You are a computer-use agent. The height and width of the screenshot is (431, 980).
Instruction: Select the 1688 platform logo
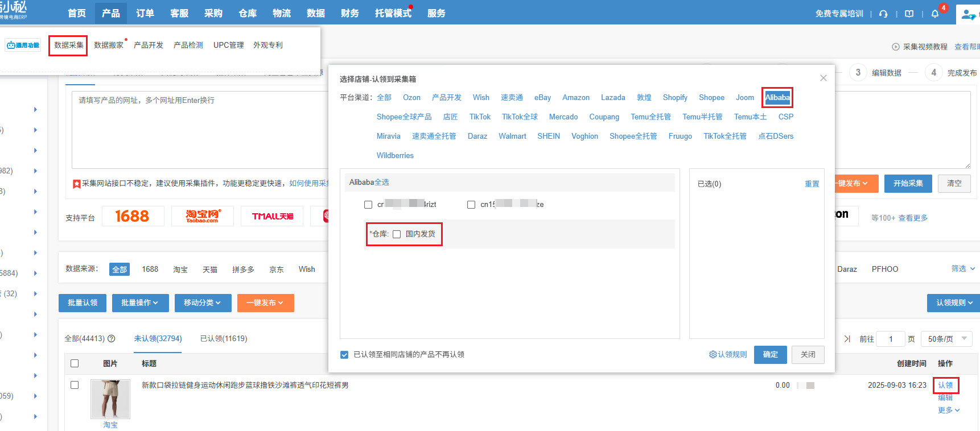[x=133, y=216]
